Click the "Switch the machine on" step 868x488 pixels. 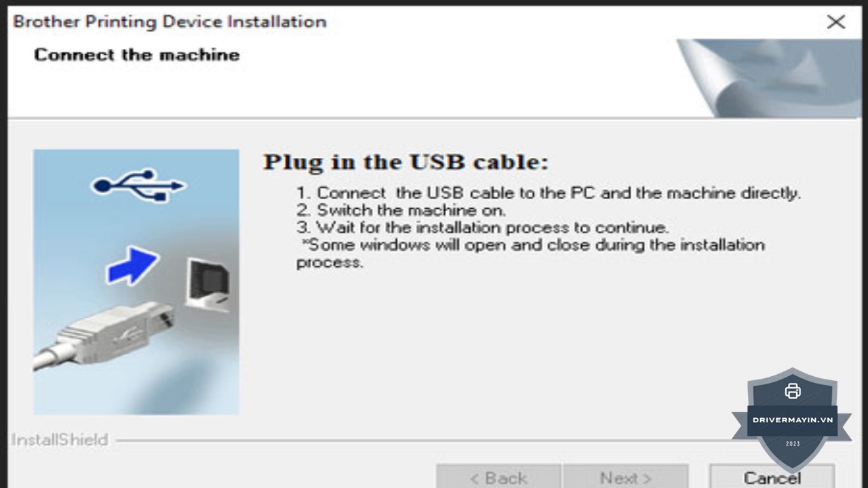point(401,210)
